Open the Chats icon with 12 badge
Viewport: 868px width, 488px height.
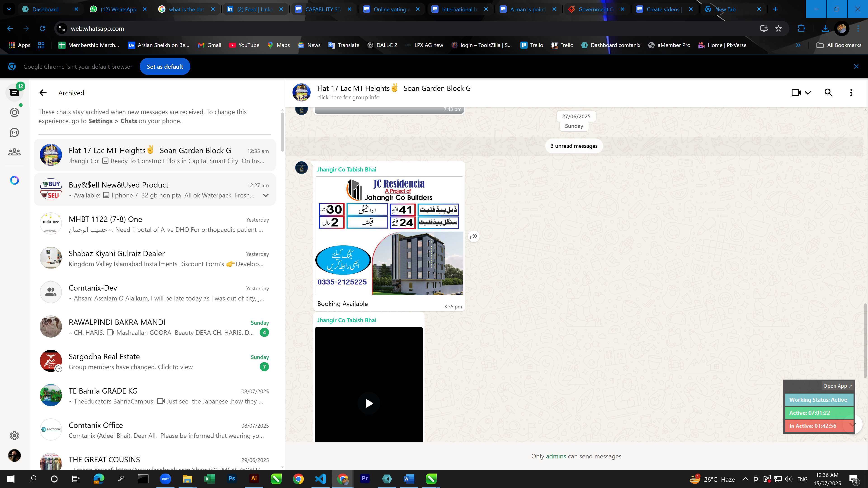coord(14,93)
